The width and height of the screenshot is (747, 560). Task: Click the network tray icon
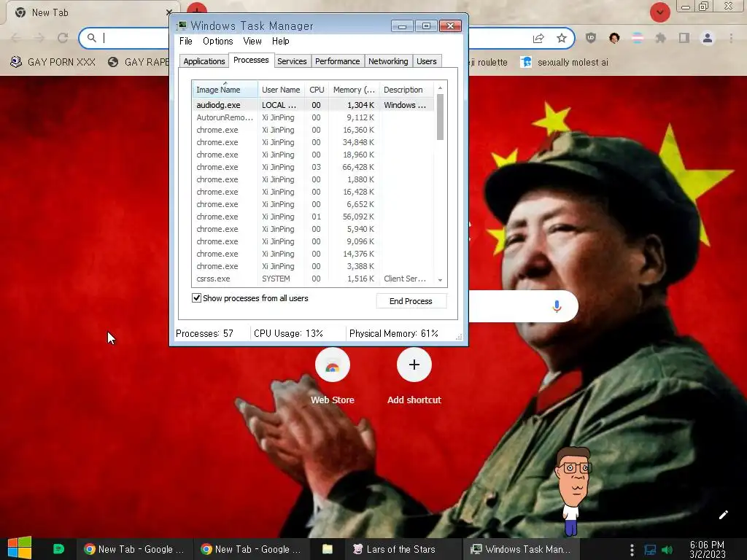(x=650, y=550)
